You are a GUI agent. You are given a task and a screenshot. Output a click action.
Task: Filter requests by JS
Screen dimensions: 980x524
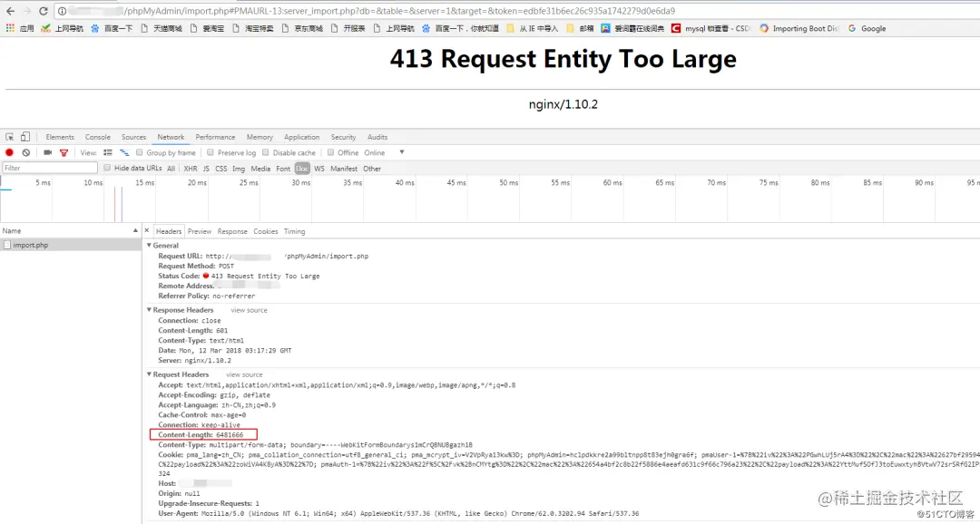coord(206,169)
